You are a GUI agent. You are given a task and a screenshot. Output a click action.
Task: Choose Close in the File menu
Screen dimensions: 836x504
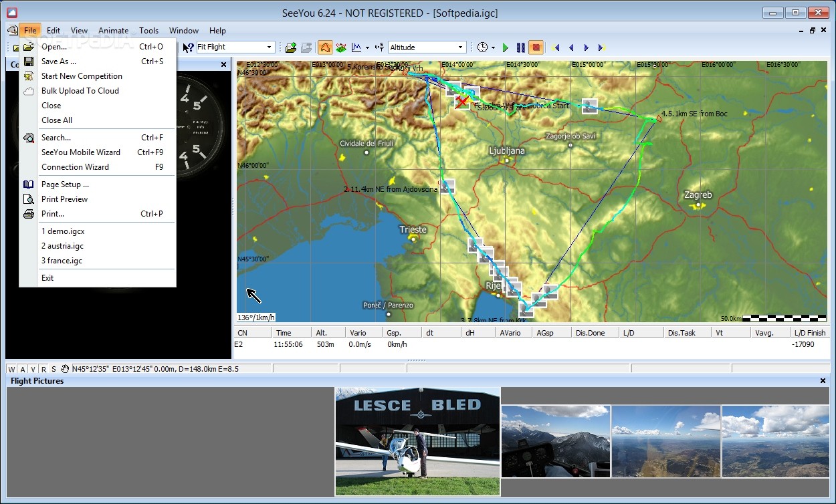pos(98,106)
